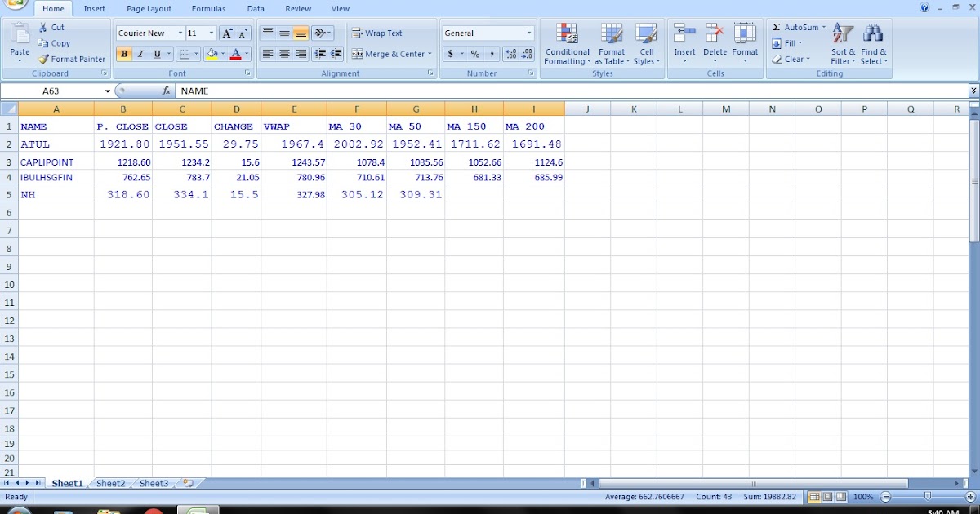980x514 pixels.
Task: Open Alignment dialog launcher
Action: (430, 73)
